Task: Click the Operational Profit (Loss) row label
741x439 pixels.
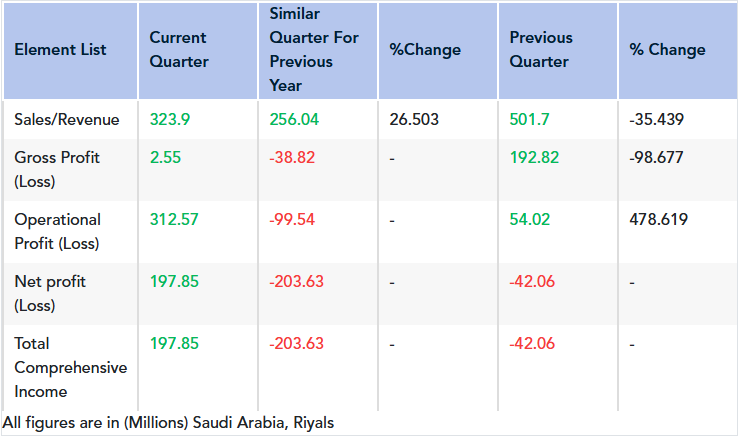Action: pyautogui.click(x=57, y=232)
